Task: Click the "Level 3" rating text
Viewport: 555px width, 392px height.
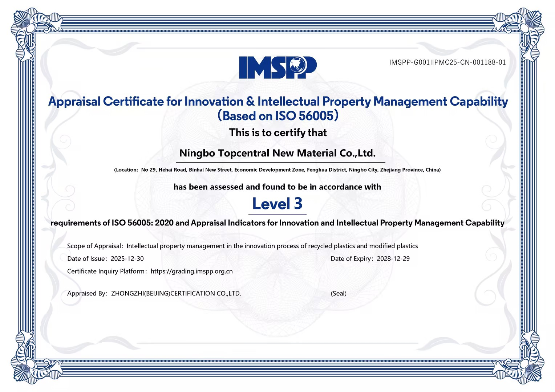Action: (277, 204)
